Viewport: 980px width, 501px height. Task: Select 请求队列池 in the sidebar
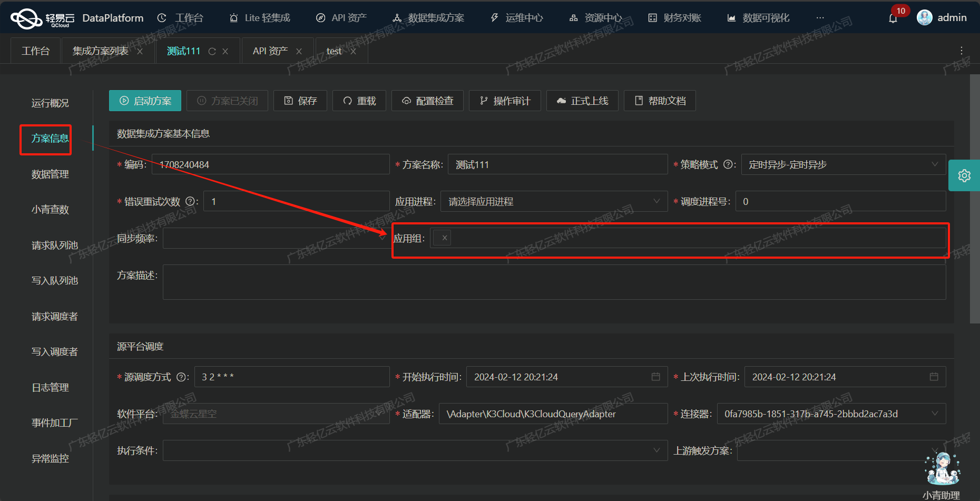click(55, 245)
